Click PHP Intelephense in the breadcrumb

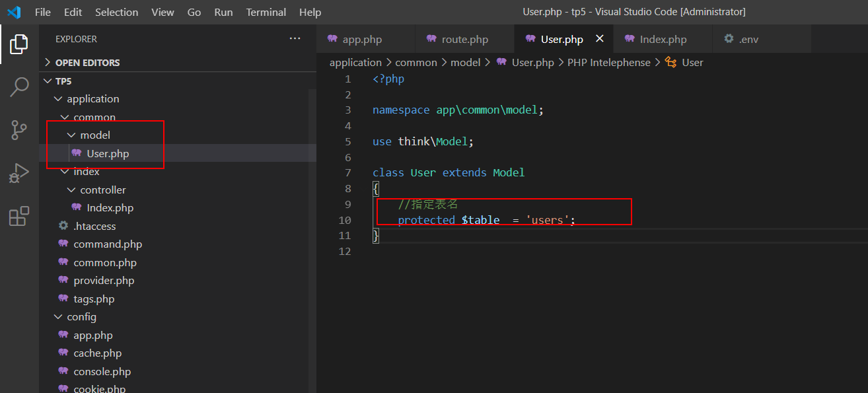(609, 62)
